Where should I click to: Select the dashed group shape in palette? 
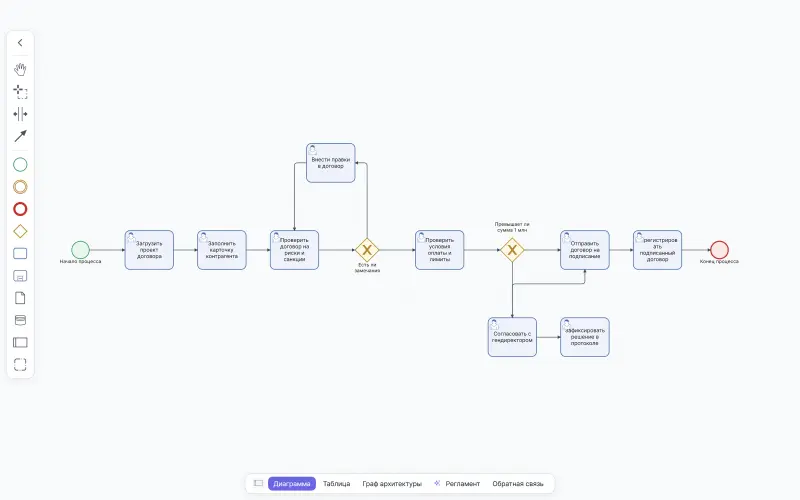tap(20, 365)
